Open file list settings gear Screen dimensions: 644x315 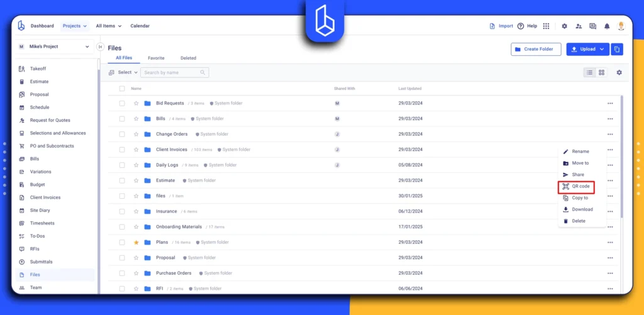619,72
